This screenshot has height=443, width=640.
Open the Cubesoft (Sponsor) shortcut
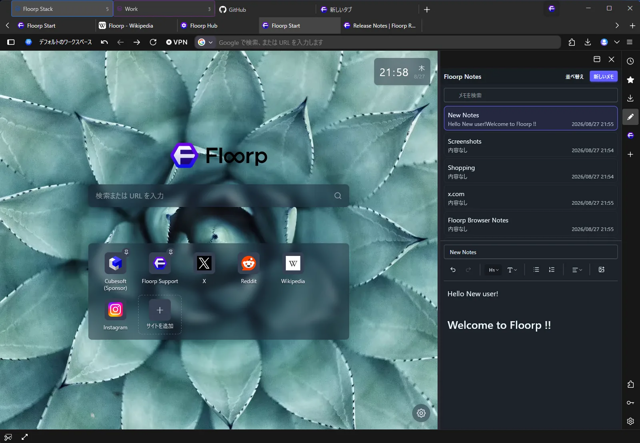(116, 272)
